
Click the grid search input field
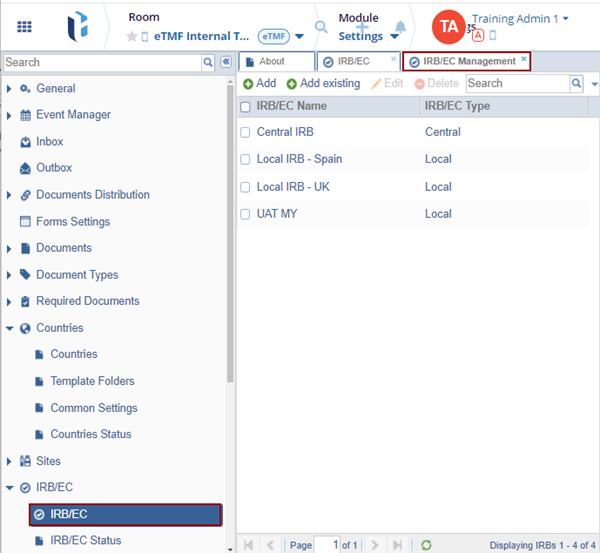point(517,84)
